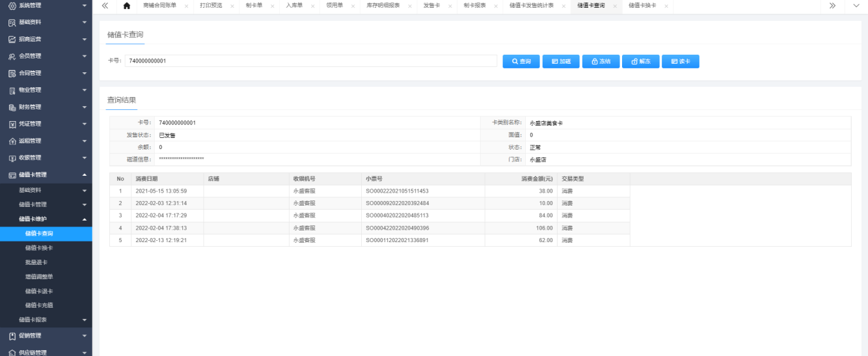Click the 卡号 input field
The image size is (868, 356).
[x=311, y=61]
